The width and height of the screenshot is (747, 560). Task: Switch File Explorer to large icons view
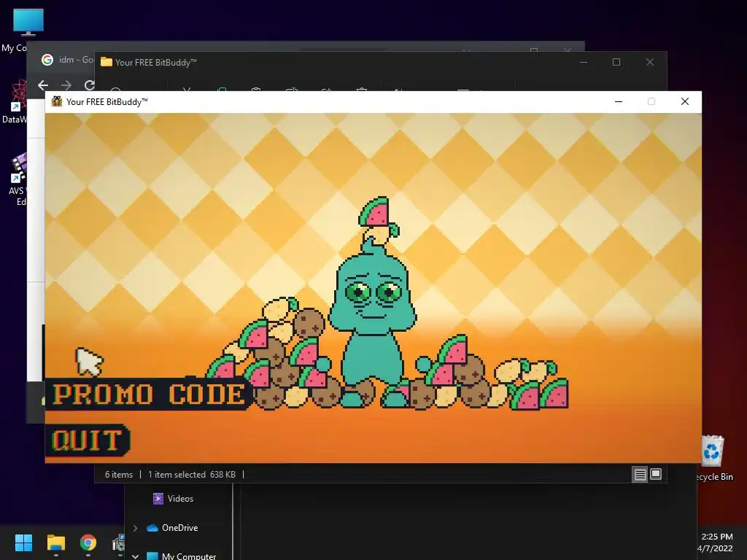(656, 474)
